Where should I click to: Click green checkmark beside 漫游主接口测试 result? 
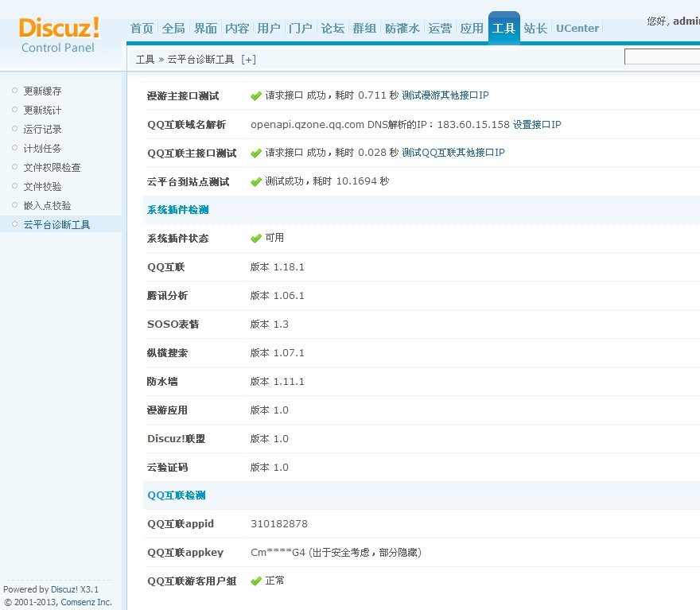coord(256,96)
